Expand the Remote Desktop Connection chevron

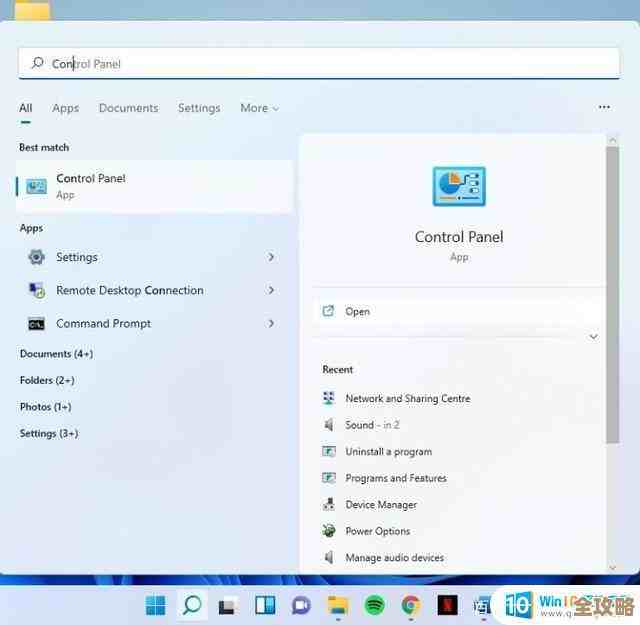[271, 290]
